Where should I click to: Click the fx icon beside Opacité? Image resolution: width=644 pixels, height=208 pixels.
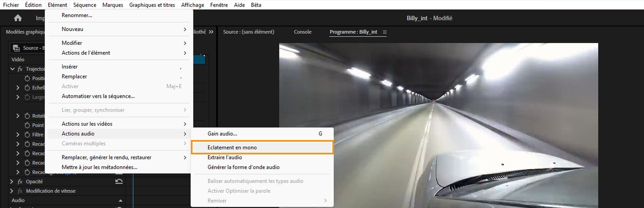20,182
